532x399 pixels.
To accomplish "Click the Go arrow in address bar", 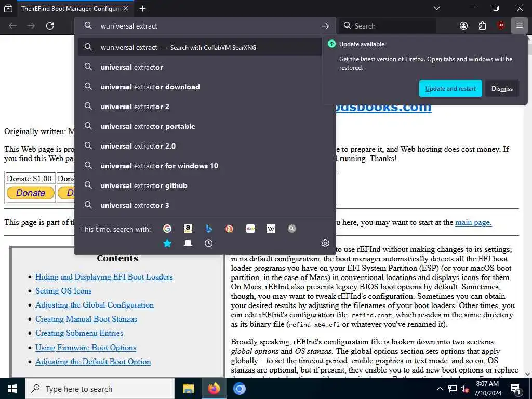I will tap(325, 26).
